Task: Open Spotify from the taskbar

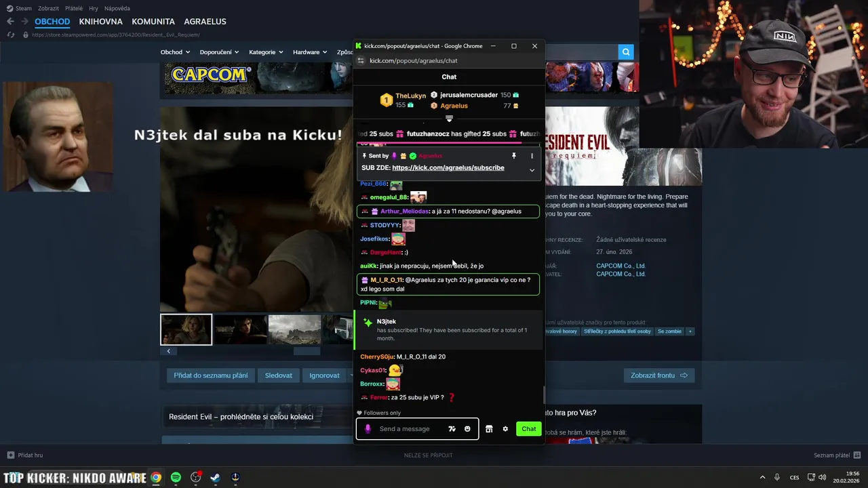Action: [176, 477]
